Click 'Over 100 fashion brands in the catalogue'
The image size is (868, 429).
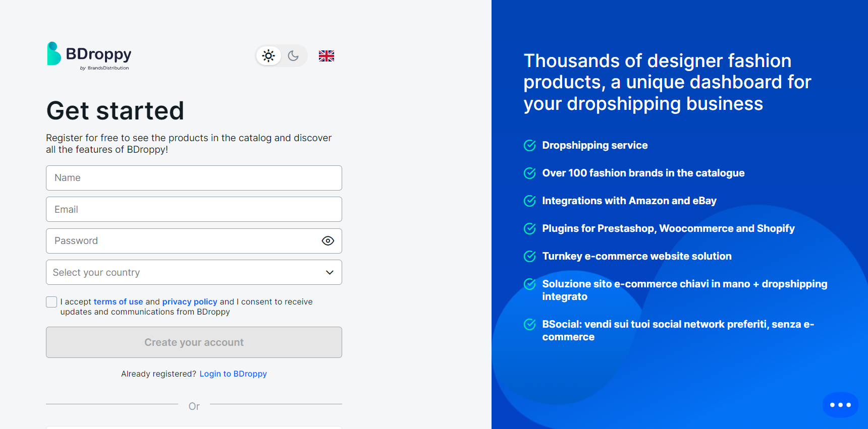tap(643, 173)
